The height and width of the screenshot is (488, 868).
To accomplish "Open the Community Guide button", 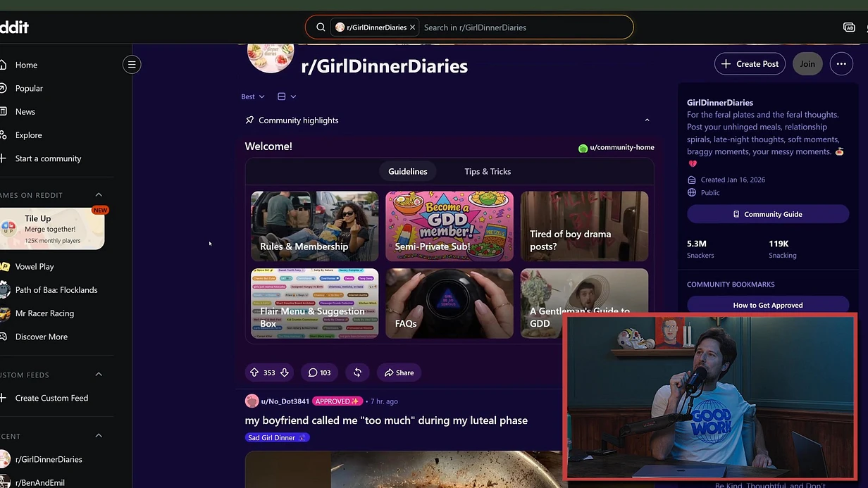I will pos(768,214).
